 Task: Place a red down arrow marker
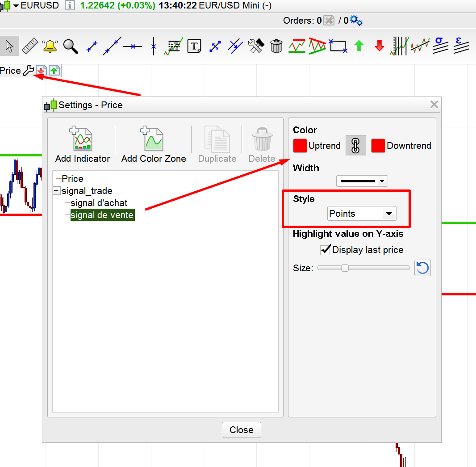pos(380,46)
